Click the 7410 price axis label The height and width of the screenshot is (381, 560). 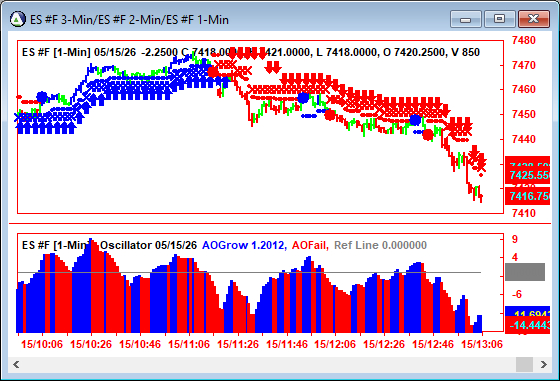(524, 213)
